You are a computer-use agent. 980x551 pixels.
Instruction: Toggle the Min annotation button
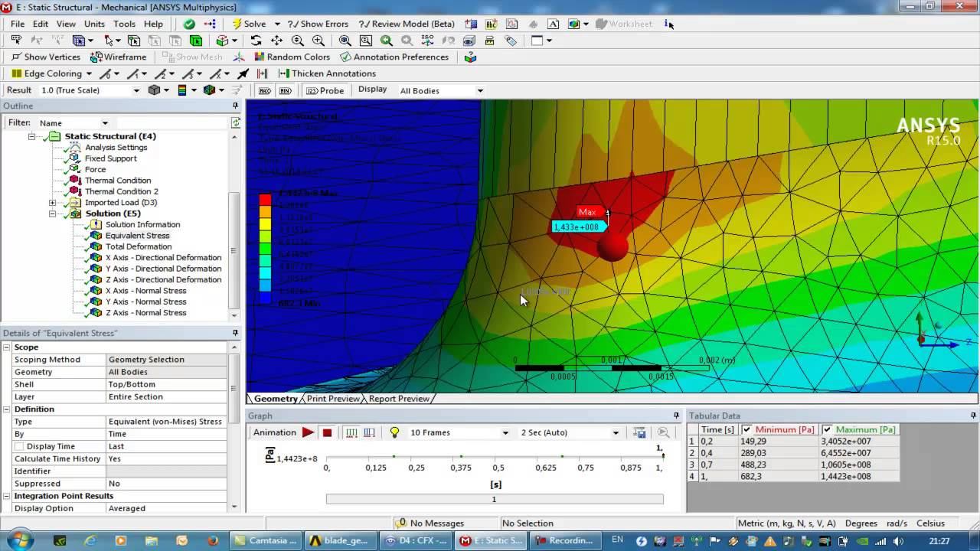coord(286,90)
